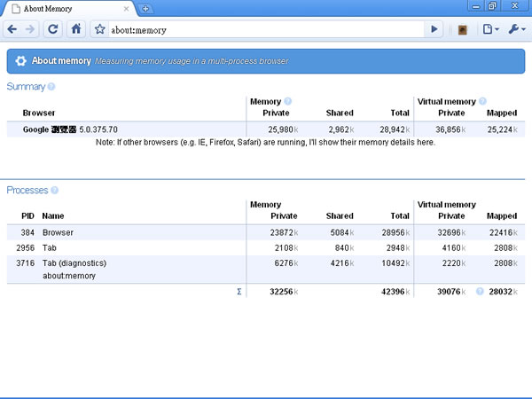Click the 25,980k private memory value
Image resolution: width=532 pixels, height=399 pixels.
[x=283, y=129]
